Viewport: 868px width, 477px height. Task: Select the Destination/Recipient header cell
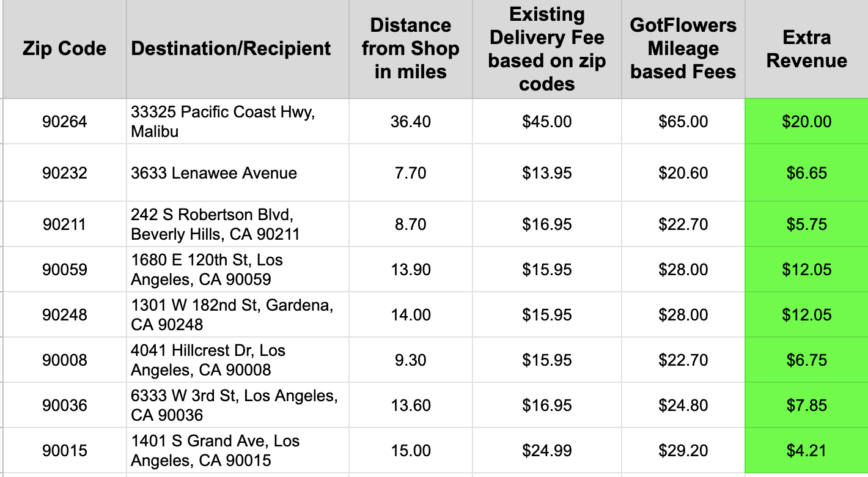click(231, 49)
